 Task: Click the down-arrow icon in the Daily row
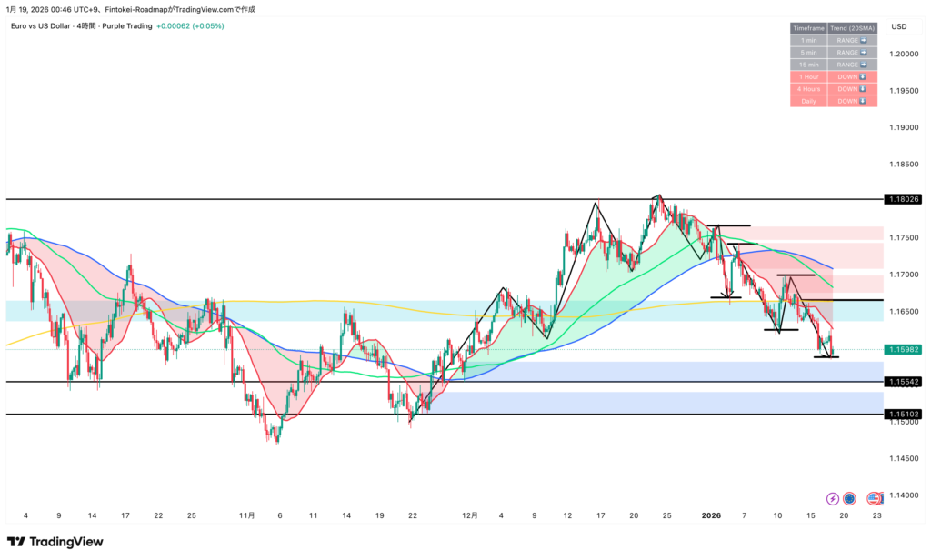point(863,101)
